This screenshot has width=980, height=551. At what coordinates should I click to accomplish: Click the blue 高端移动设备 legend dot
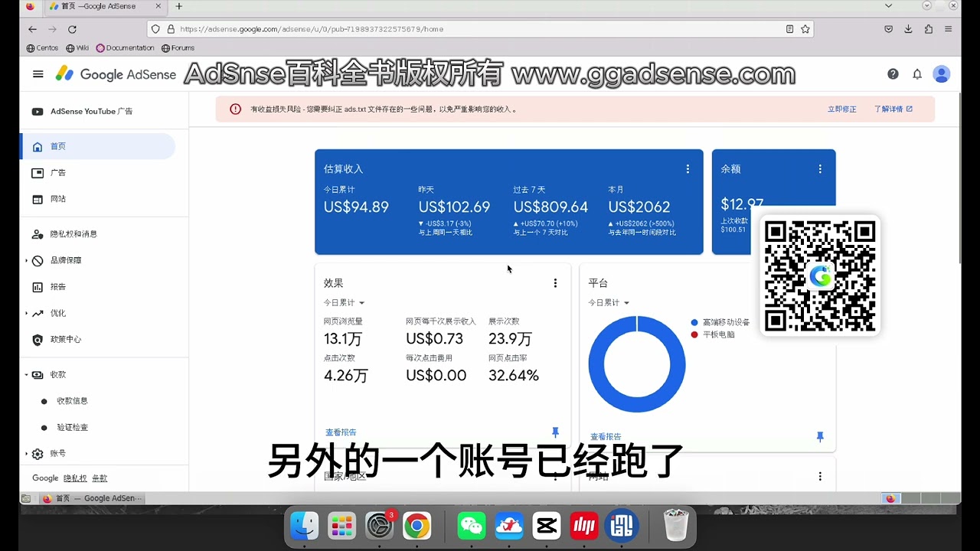coord(694,323)
